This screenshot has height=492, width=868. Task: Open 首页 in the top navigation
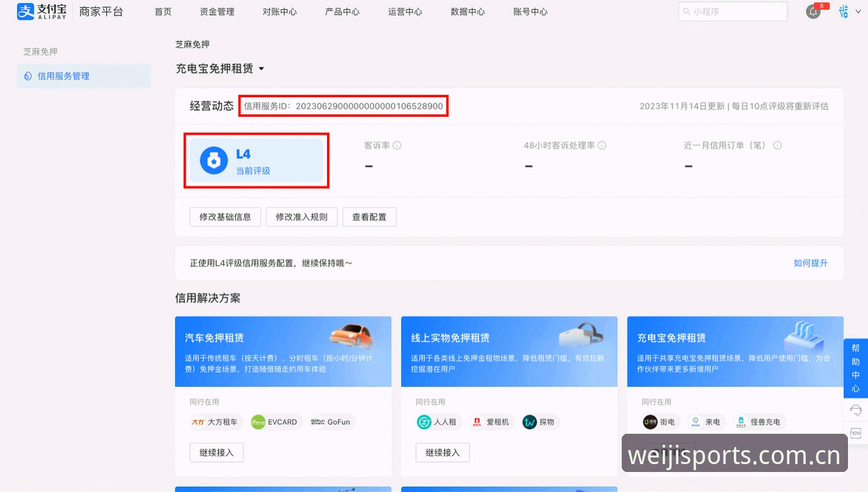click(x=163, y=12)
